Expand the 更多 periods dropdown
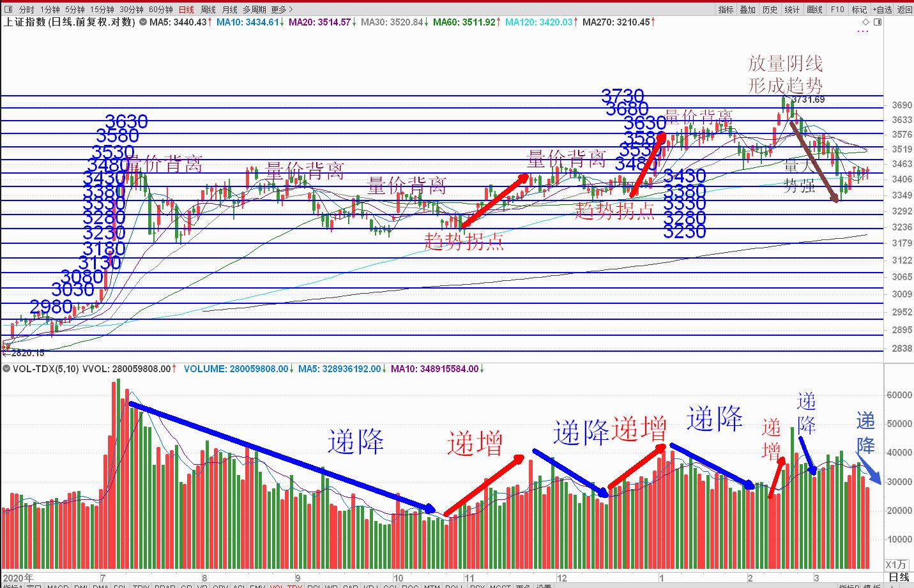Image resolution: width=914 pixels, height=588 pixels. pyautogui.click(x=282, y=10)
